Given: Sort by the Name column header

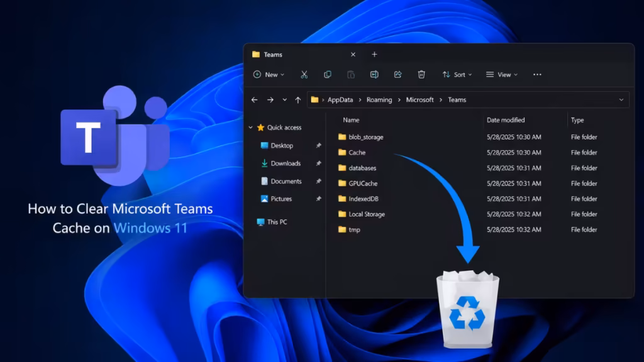Looking at the screenshot, I should [351, 120].
